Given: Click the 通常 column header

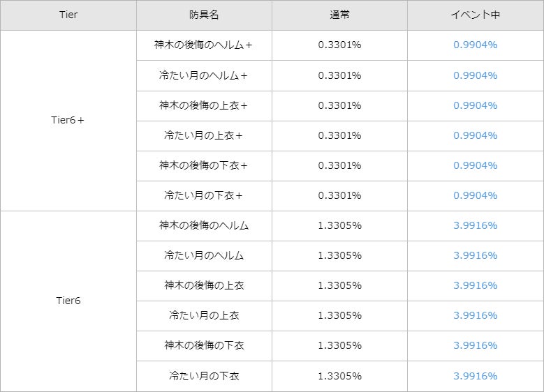Looking at the screenshot, I should [339, 15].
